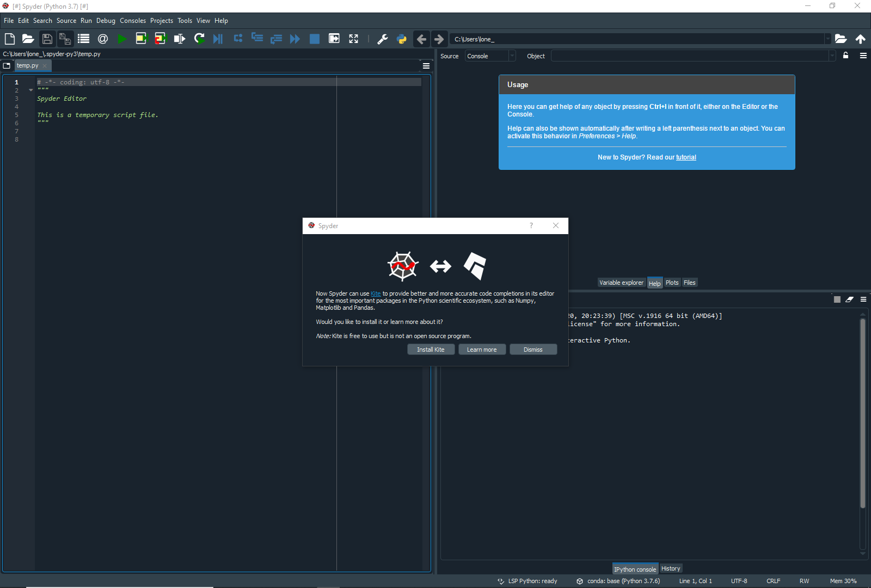Image resolution: width=871 pixels, height=588 pixels.
Task: Run the temp.py script file
Action: tap(122, 39)
